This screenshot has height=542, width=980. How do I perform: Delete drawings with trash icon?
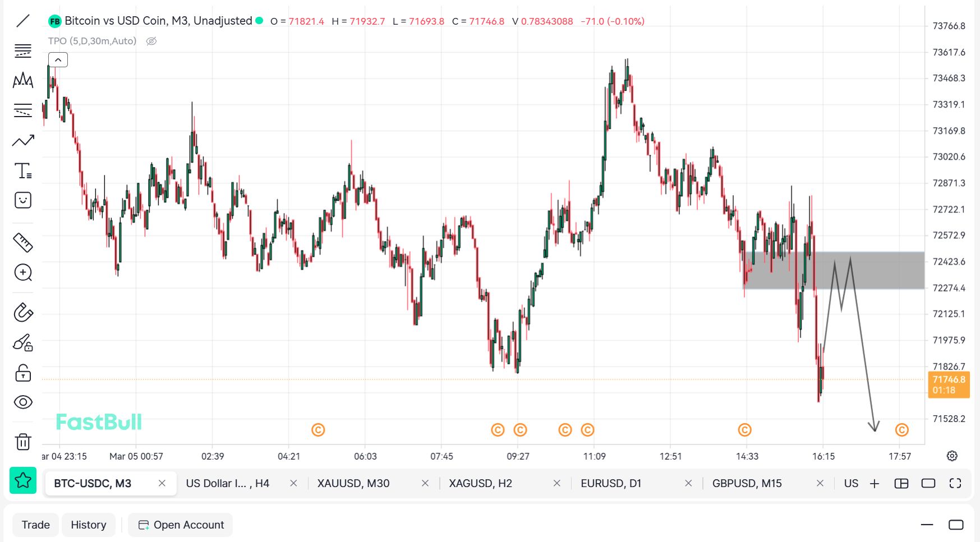[x=23, y=442]
